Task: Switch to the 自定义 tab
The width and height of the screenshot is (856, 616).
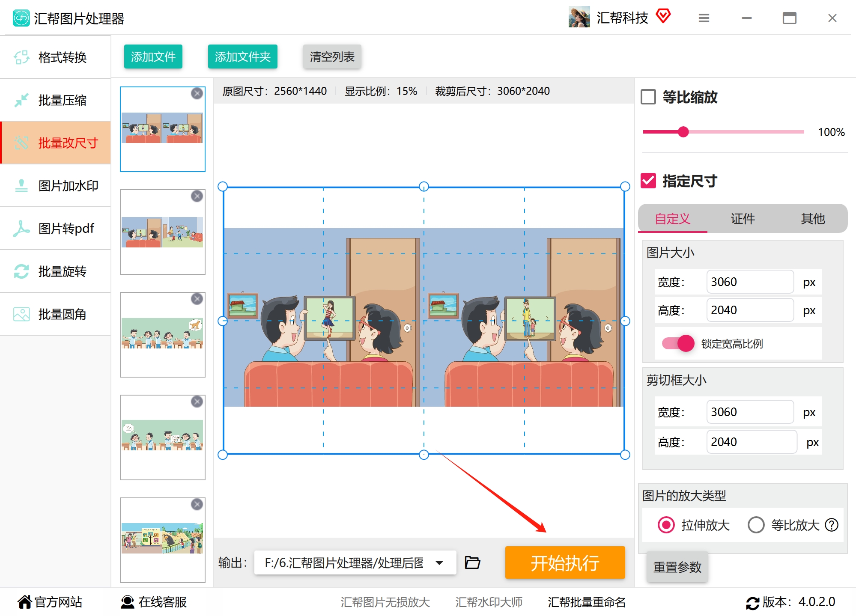Action: pos(673,219)
